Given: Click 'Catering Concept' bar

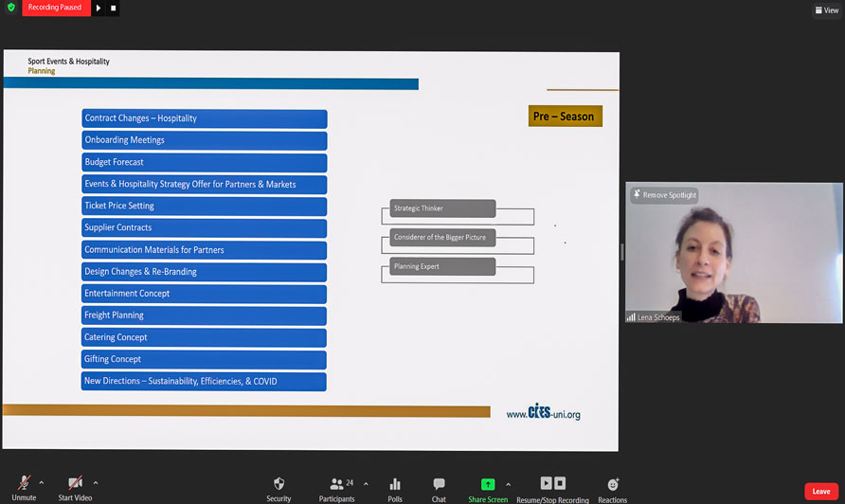Looking at the screenshot, I should (205, 337).
